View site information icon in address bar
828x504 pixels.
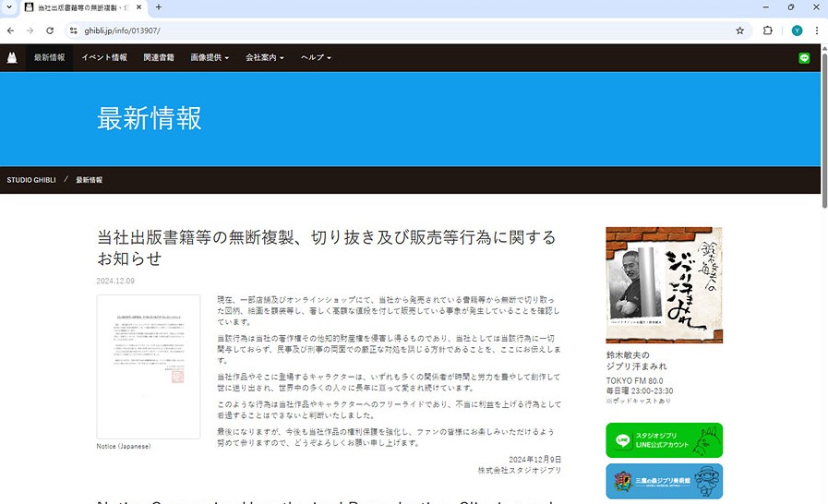(73, 30)
